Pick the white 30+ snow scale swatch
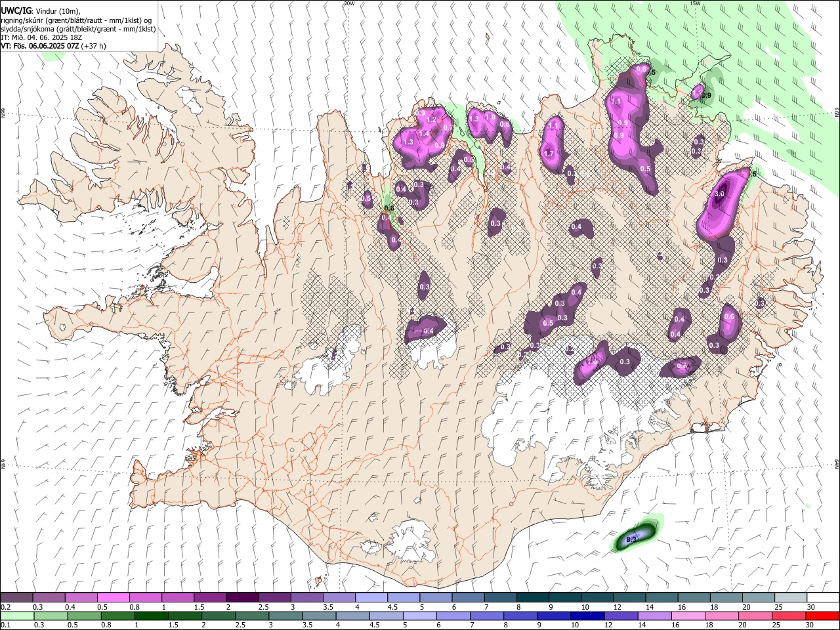Screen dimensions: 840x630 pos(823,598)
